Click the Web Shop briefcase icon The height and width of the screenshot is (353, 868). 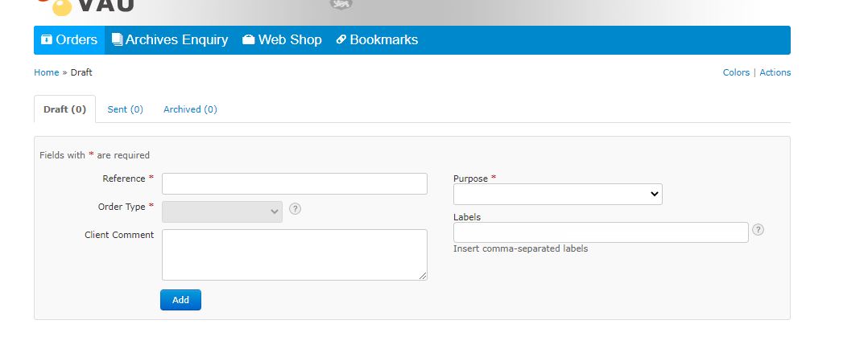[x=249, y=40]
